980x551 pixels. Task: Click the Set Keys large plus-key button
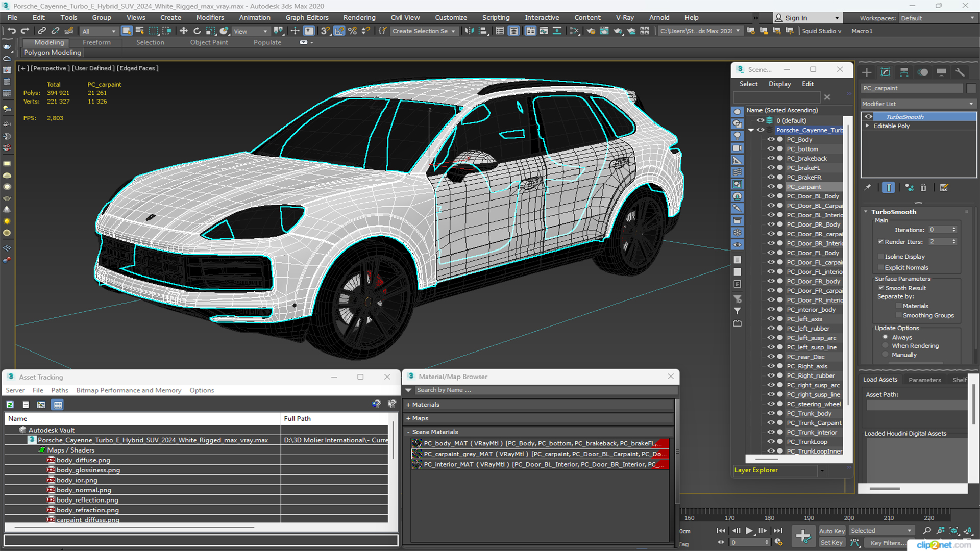(x=803, y=536)
